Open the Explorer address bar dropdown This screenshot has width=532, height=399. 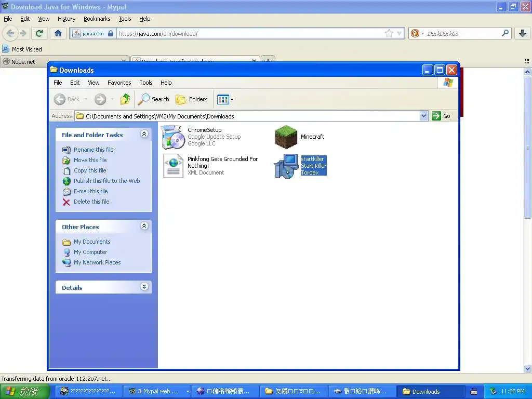click(x=423, y=116)
